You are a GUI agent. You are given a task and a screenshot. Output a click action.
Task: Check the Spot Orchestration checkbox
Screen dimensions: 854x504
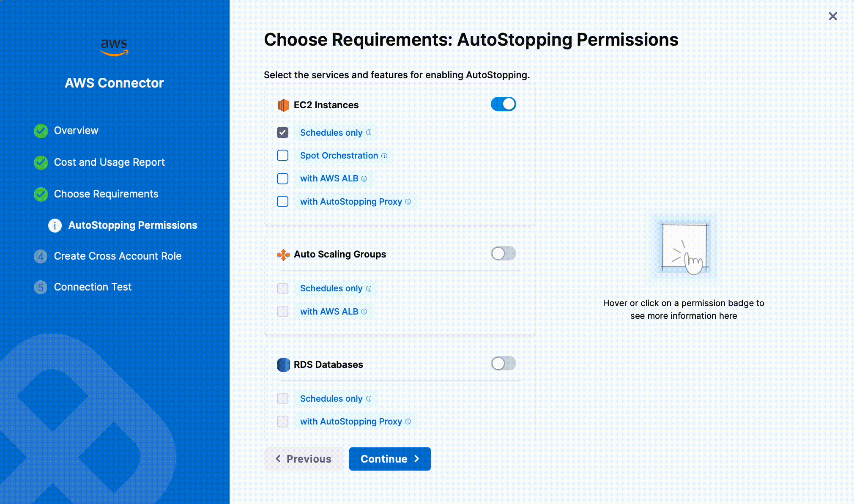click(283, 156)
